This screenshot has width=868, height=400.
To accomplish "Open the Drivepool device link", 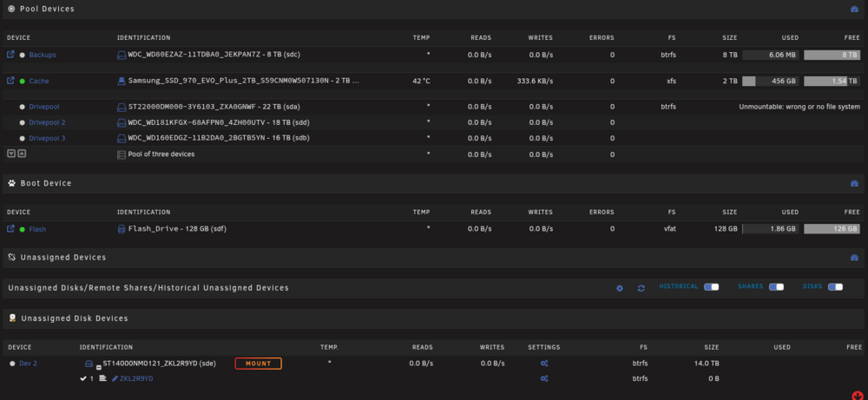I will 43,107.
